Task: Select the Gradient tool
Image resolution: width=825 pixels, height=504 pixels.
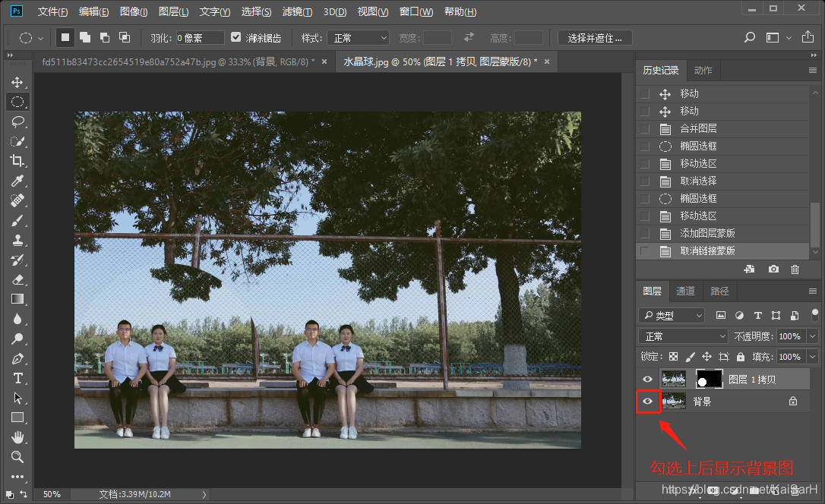Action: click(x=17, y=299)
